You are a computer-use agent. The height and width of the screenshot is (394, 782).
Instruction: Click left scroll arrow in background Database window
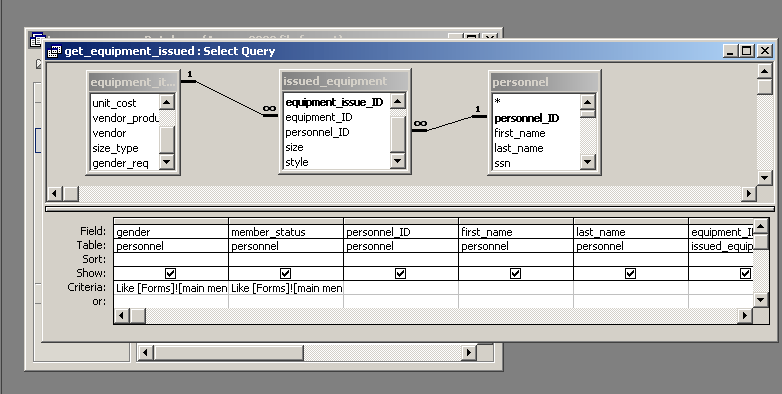pos(145,353)
